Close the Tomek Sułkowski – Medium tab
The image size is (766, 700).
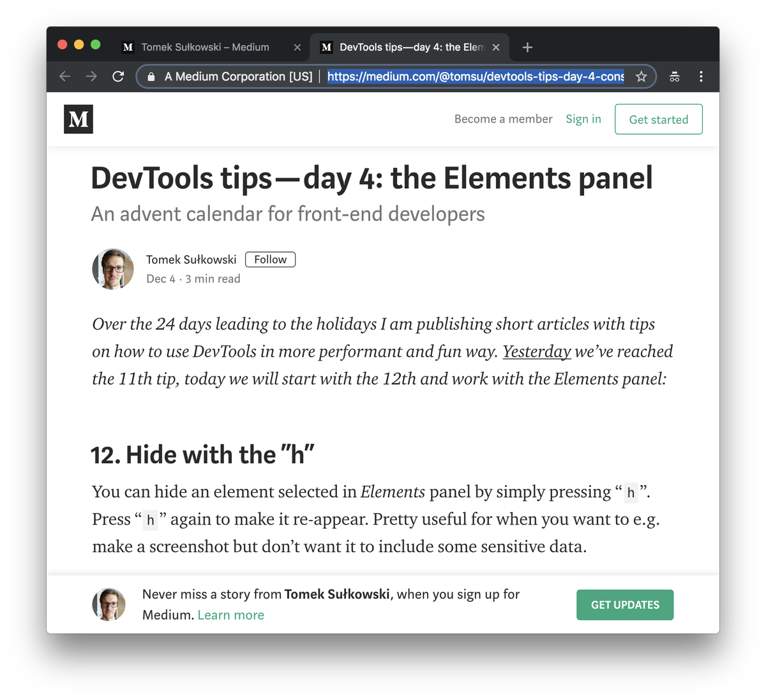point(297,47)
